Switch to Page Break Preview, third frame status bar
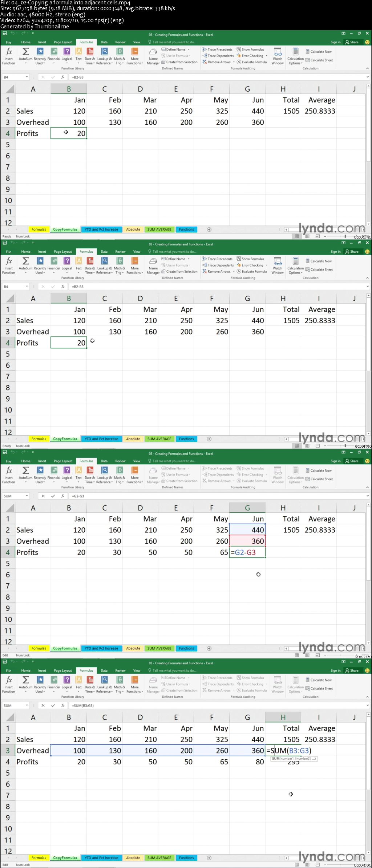This screenshot has height=868, width=372. point(318,655)
